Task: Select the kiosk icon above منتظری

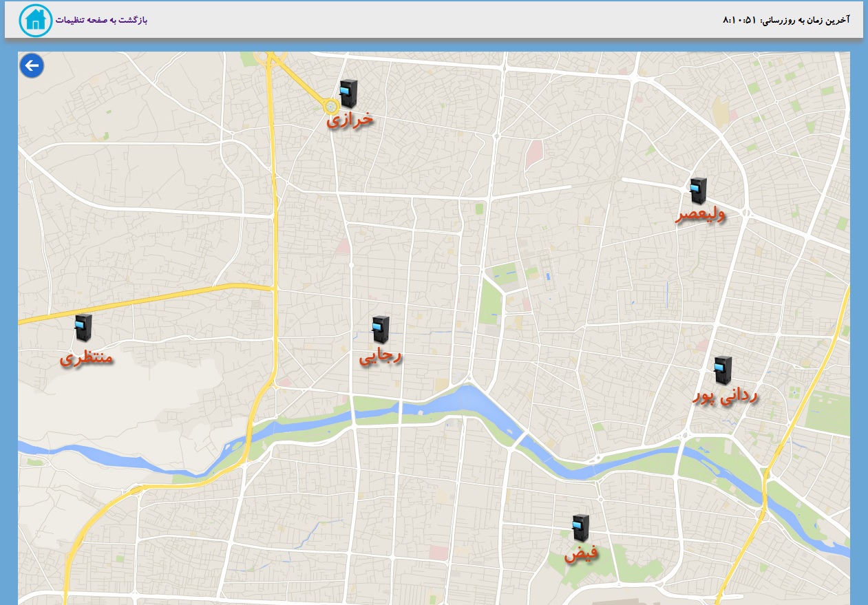Action: [83, 328]
